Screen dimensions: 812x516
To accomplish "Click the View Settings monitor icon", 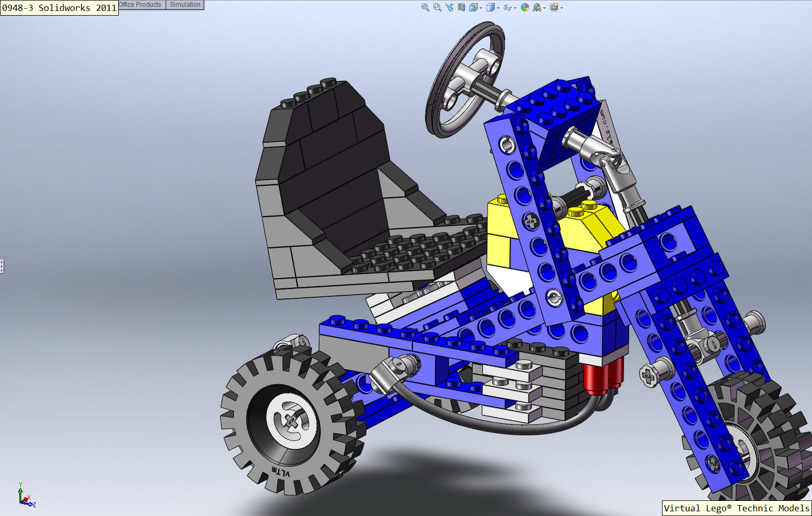I will pyautogui.click(x=554, y=7).
